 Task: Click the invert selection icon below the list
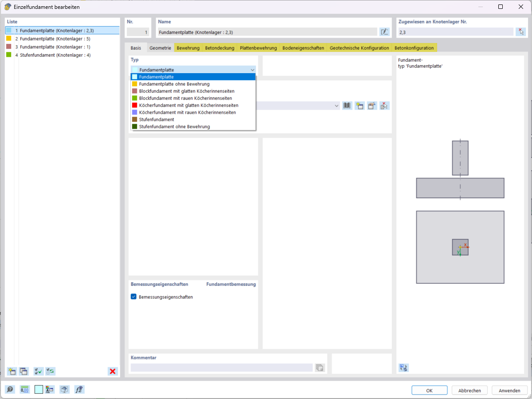pyautogui.click(x=50, y=372)
